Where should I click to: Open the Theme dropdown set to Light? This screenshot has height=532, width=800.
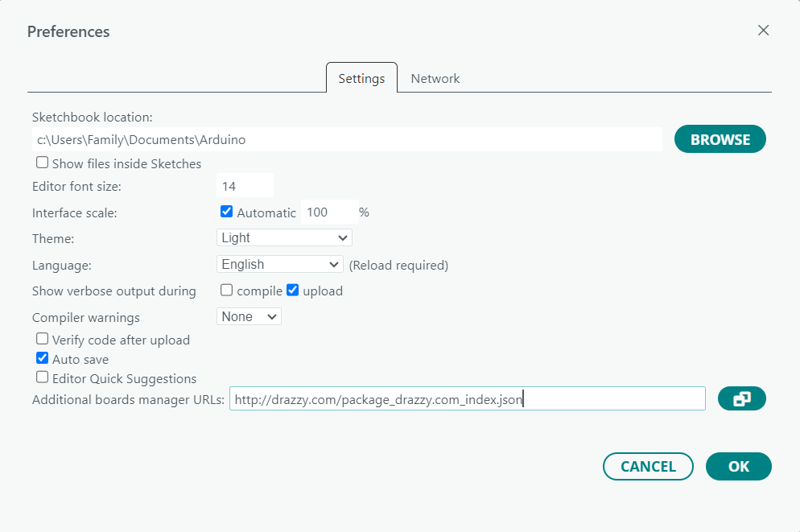284,237
